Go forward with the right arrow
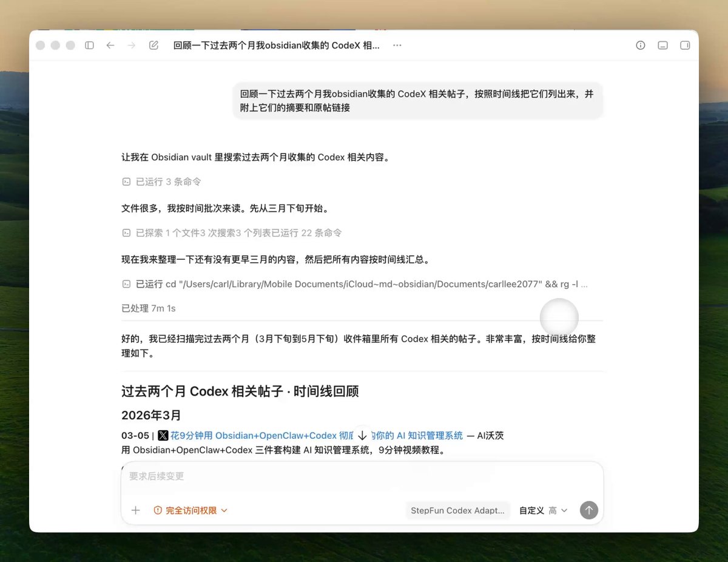The image size is (728, 562). (132, 46)
